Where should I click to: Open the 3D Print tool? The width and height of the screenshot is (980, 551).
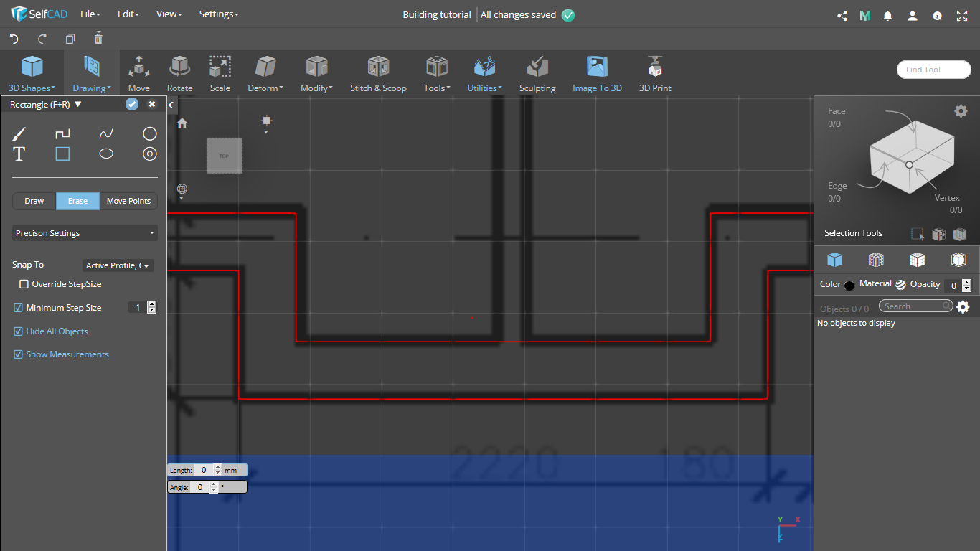point(655,74)
